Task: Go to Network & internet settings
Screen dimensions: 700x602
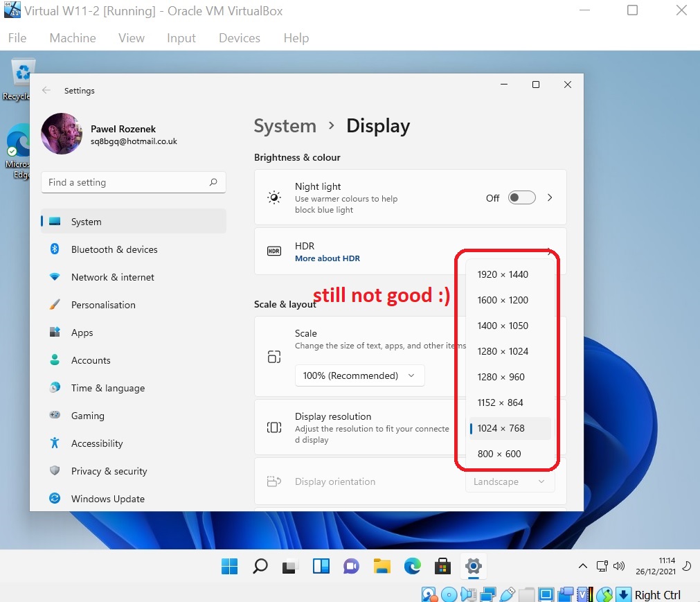Action: [x=134, y=277]
